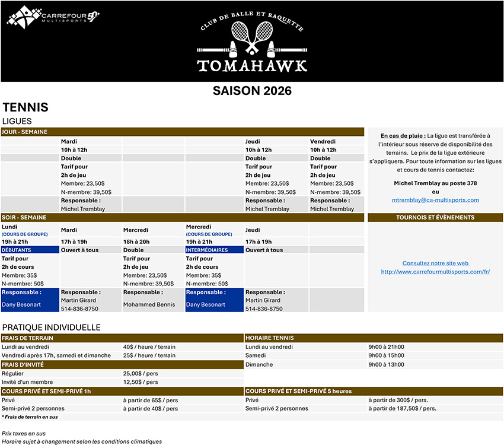
Task: Click the 'JOUR - SEMAINE' header bar
Action: click(x=182, y=132)
